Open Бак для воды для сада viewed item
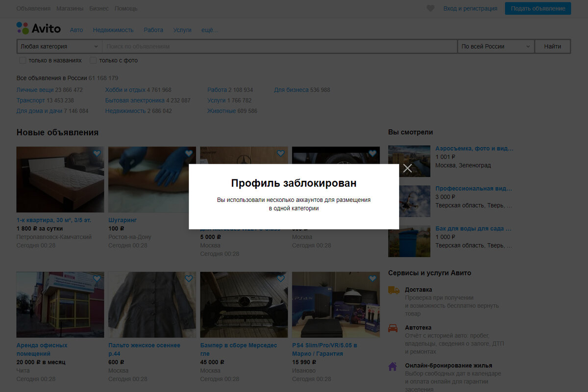Viewport: 588px width, 392px height. (x=473, y=229)
